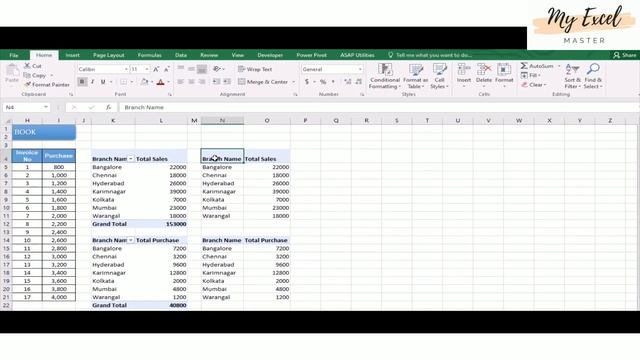Viewport: 640px width, 360px height.
Task: Click the Delete cells icon
Action: [x=484, y=69]
